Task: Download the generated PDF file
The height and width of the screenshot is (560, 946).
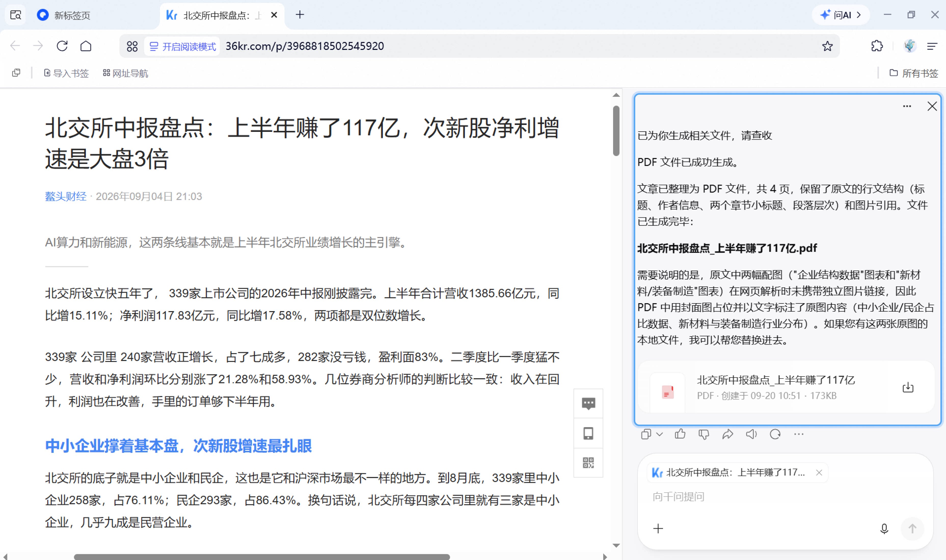Action: pos(908,388)
